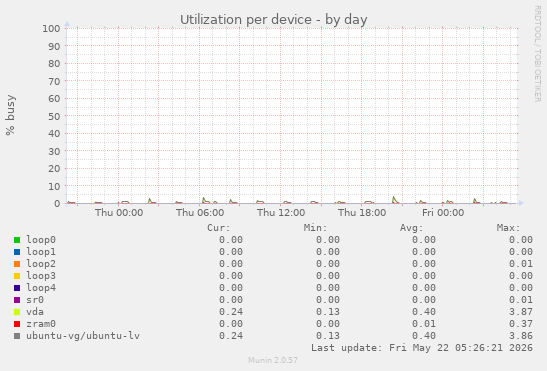Select the ubuntu-vg/ubuntu-lv device label

(83, 336)
